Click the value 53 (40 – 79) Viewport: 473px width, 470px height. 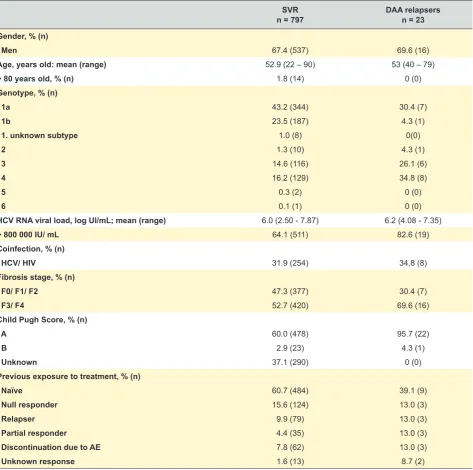coord(413,65)
